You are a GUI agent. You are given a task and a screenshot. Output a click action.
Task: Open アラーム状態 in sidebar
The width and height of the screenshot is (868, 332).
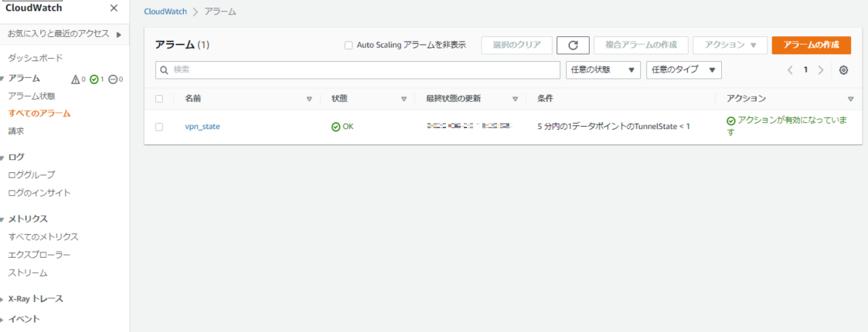pyautogui.click(x=32, y=96)
